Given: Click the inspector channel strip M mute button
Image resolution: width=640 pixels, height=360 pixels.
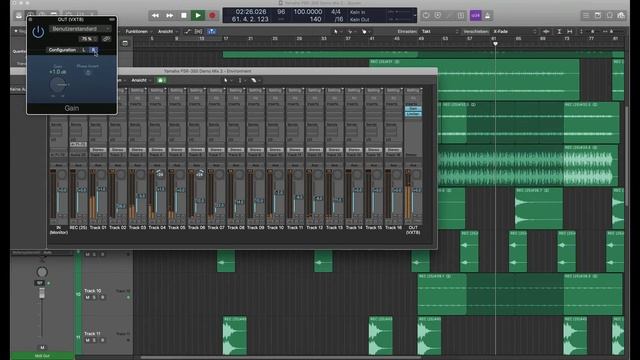Looking at the screenshot, I should 42,347.
